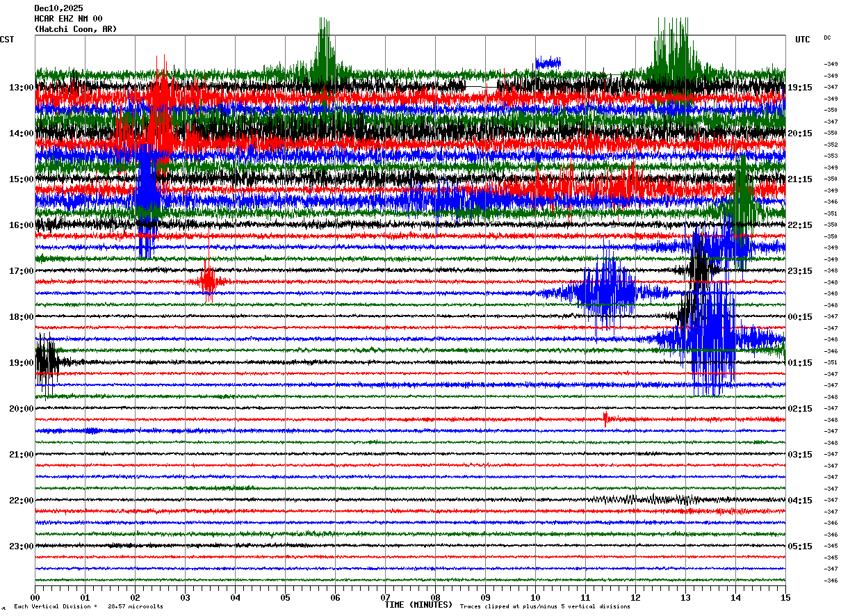Click minute 09 on the time axis
This screenshot has width=841, height=616.
485,597
